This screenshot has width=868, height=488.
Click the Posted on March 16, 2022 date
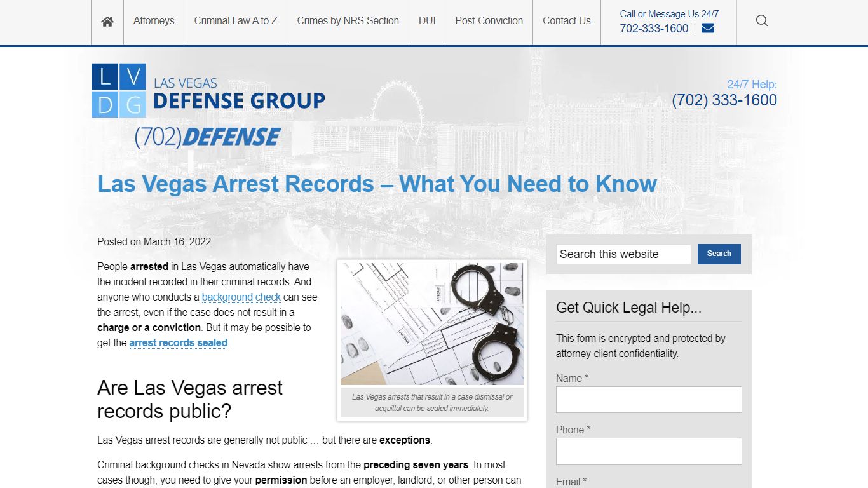(x=154, y=241)
